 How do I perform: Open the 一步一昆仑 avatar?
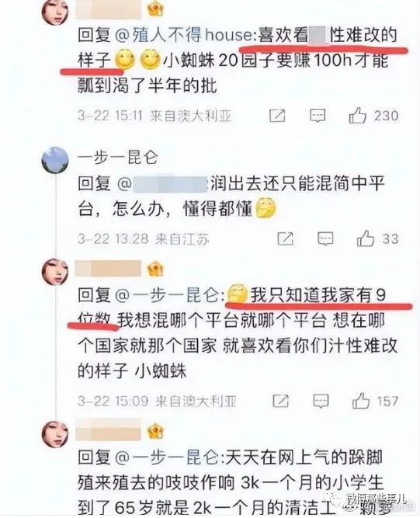pyautogui.click(x=55, y=160)
